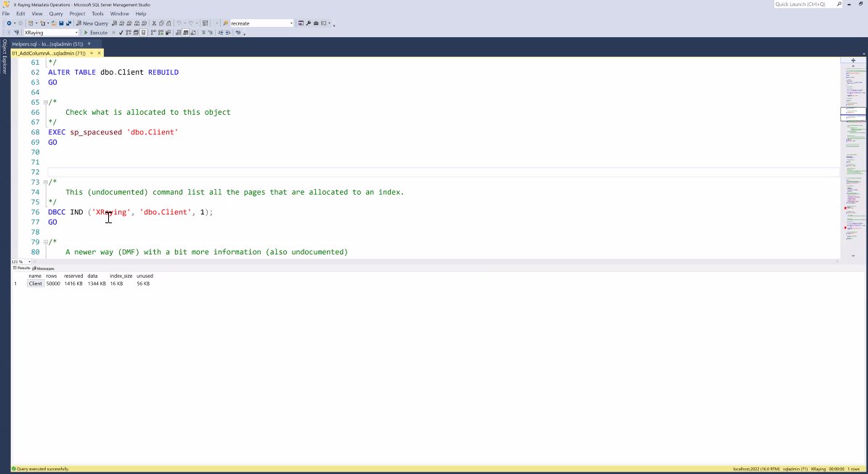Click the Client cell in results

click(36, 284)
